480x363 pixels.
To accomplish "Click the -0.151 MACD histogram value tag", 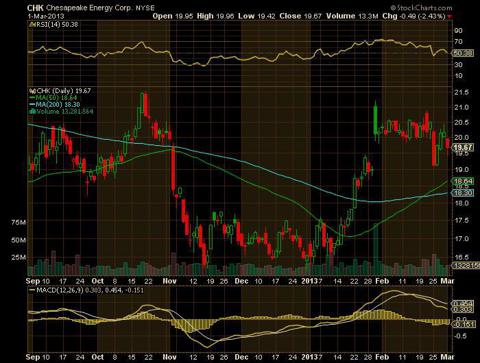I will point(463,324).
